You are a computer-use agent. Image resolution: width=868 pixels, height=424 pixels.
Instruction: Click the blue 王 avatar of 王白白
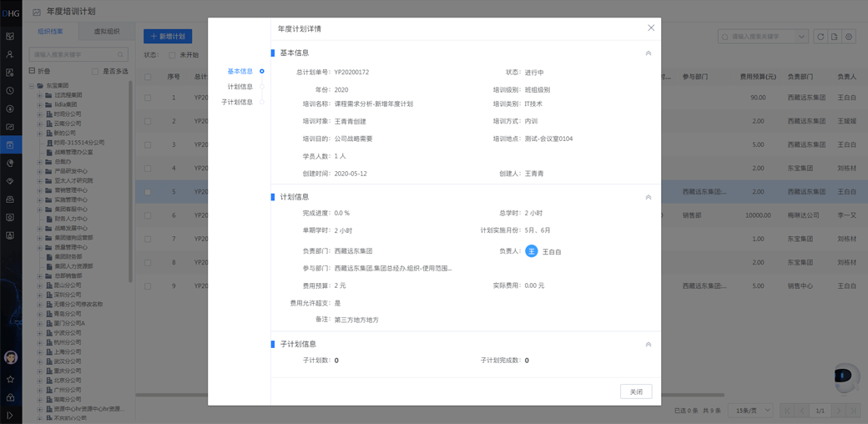click(531, 251)
